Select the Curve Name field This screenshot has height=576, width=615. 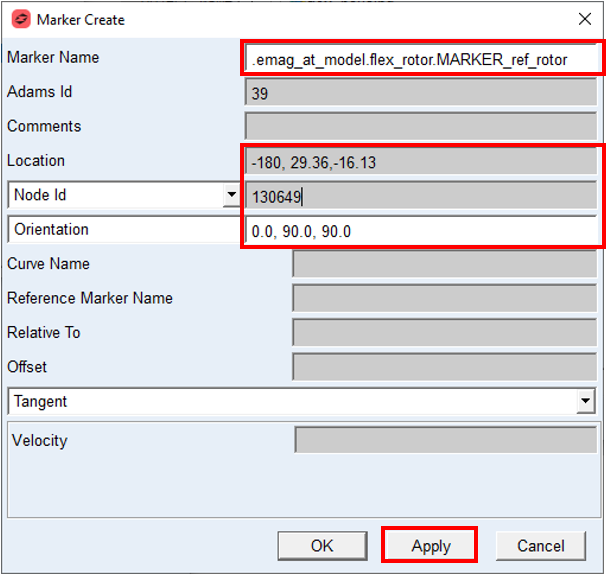pos(445,264)
